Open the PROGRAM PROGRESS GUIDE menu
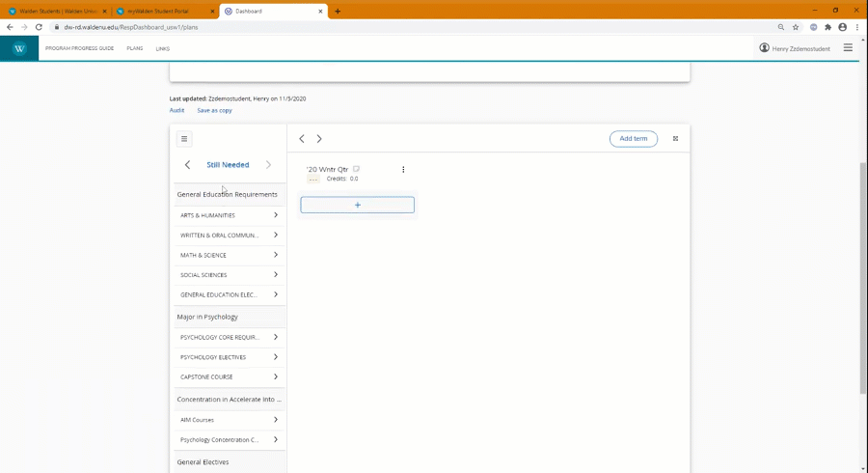This screenshot has width=868, height=473. tap(79, 48)
